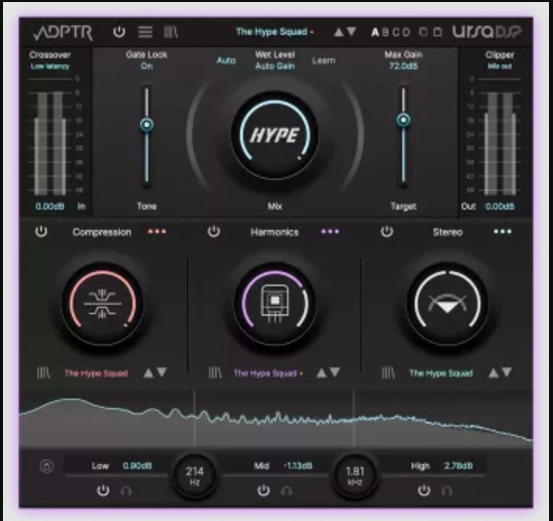553x521 pixels.
Task: Change the Crossover Low latency mode
Action: coord(50,66)
